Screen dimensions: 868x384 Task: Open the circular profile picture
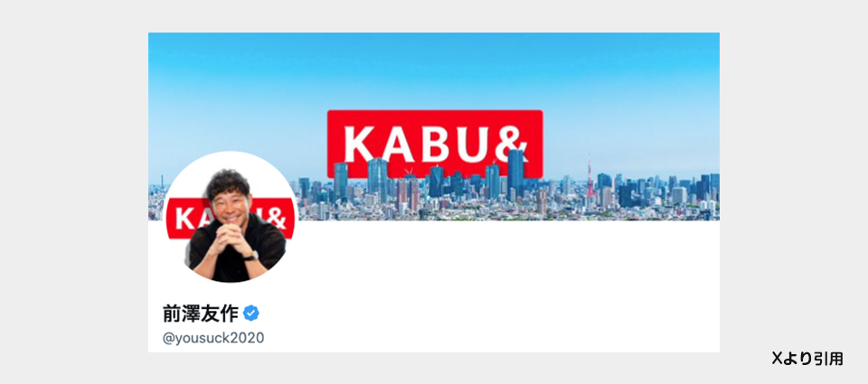231,218
